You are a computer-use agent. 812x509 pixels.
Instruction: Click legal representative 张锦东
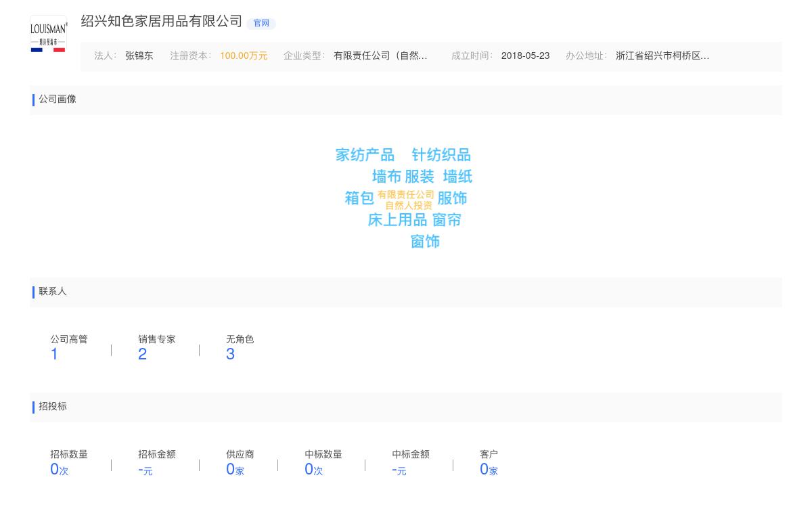[139, 56]
